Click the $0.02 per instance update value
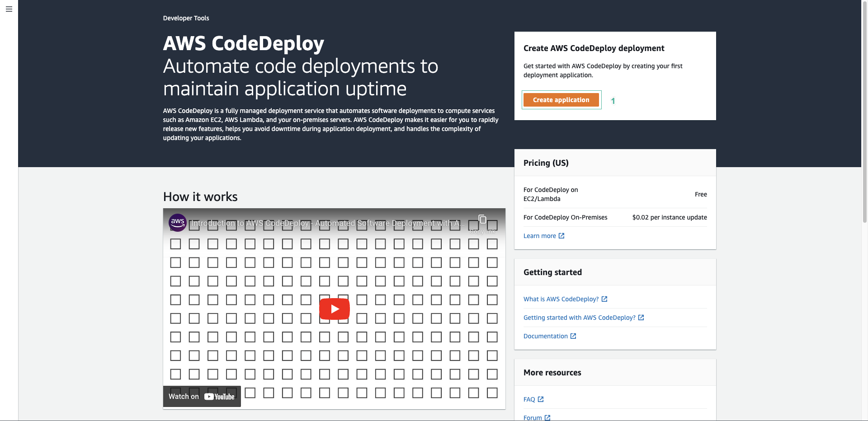Image resolution: width=868 pixels, height=421 pixels. [670, 217]
